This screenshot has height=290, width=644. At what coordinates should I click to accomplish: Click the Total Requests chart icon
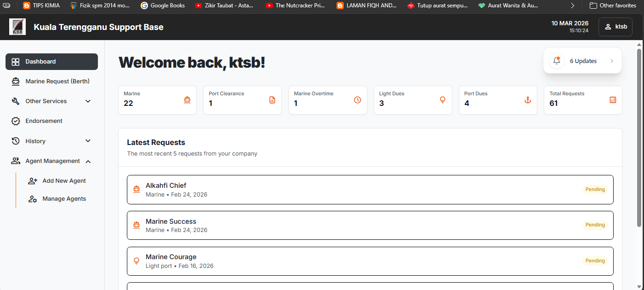tap(613, 100)
